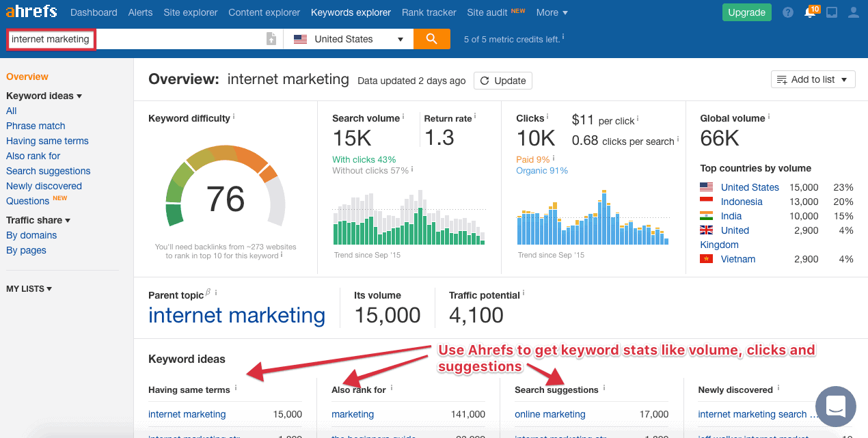868x438 pixels.
Task: Open the help question mark icon
Action: (x=788, y=12)
